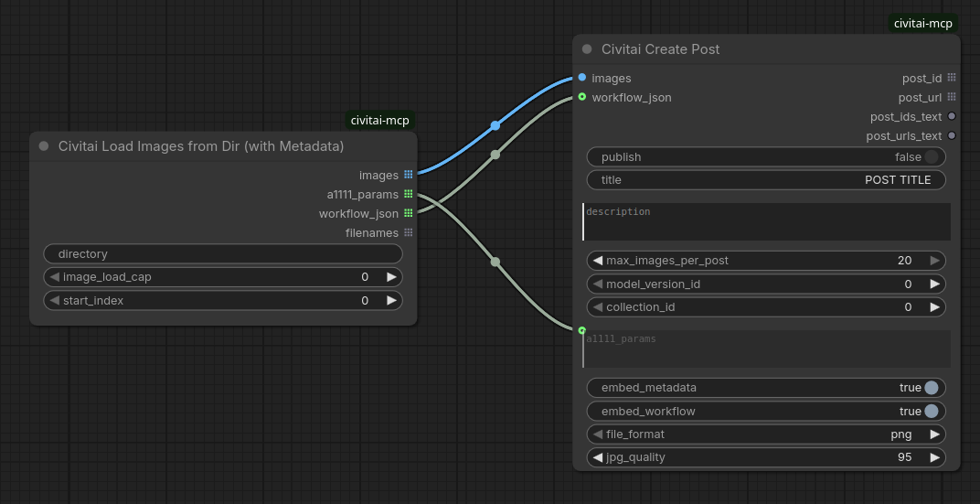This screenshot has height=504, width=980.
Task: Click the filenames output slot
Action: tap(408, 232)
